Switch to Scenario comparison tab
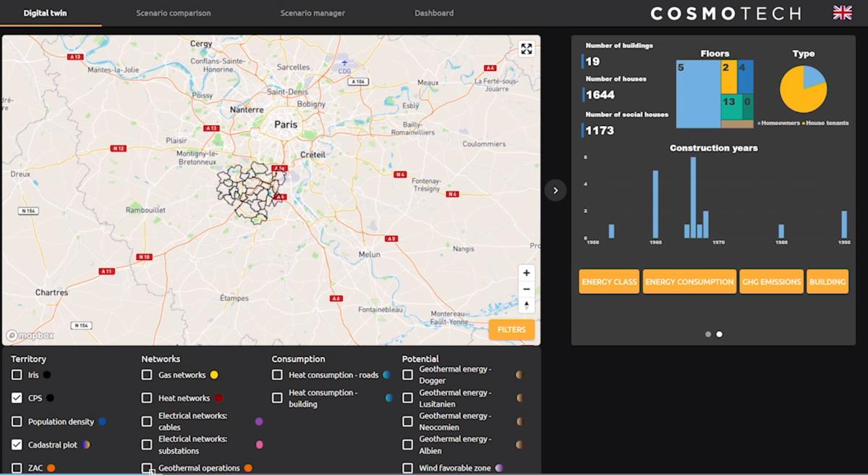This screenshot has height=475, width=868. tap(174, 13)
